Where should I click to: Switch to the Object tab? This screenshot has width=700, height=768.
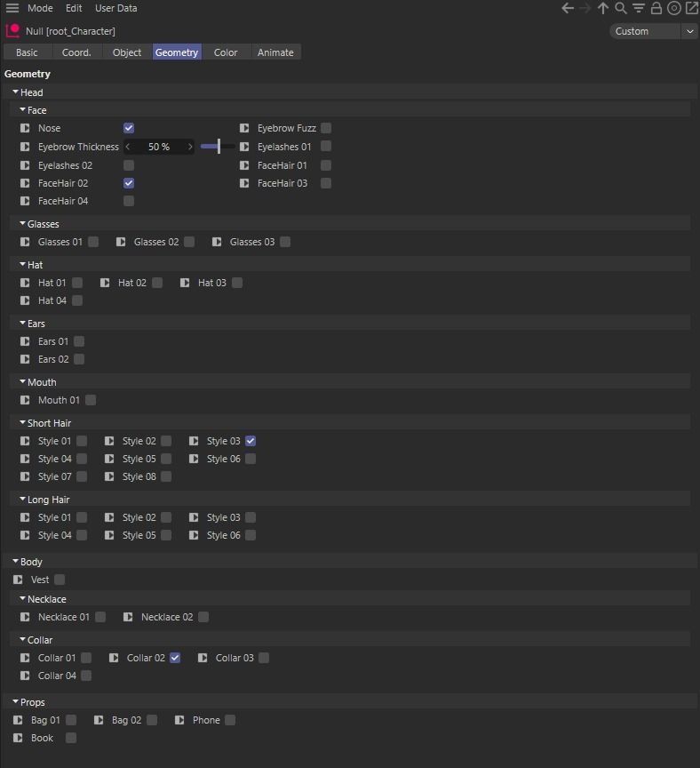coord(127,52)
